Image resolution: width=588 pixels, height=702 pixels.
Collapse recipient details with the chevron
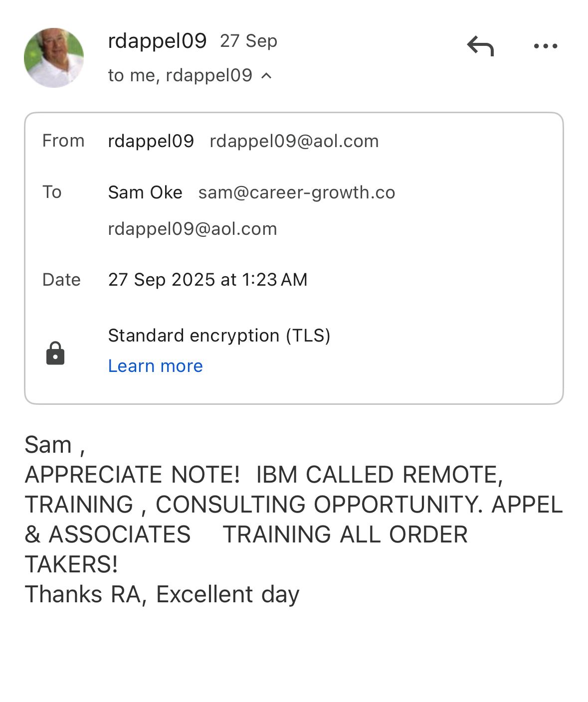(267, 76)
